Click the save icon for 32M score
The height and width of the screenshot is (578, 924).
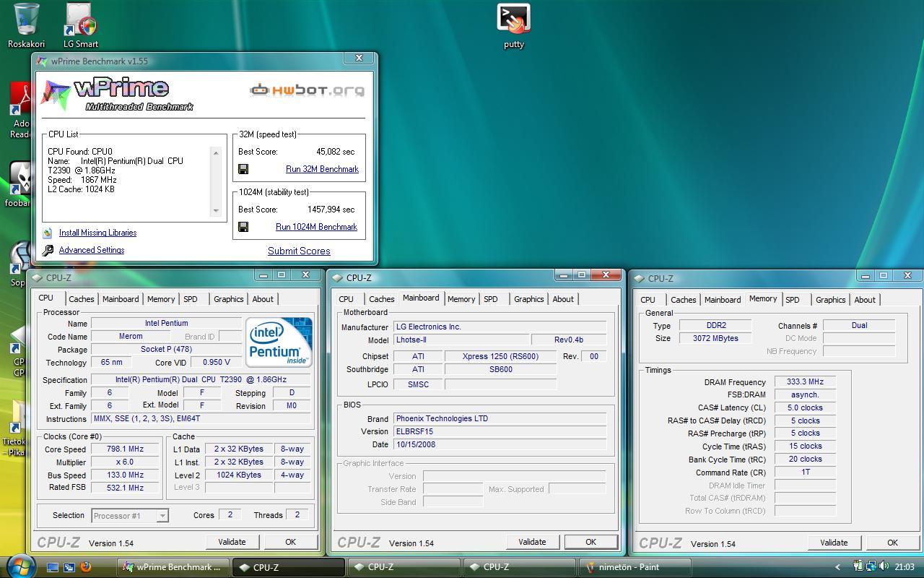pos(243,169)
